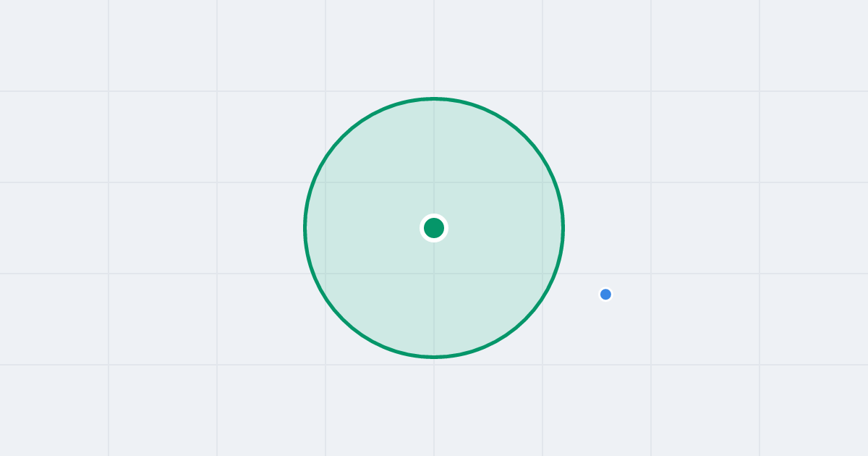Select the small blue dot outside the circle

(x=606, y=295)
